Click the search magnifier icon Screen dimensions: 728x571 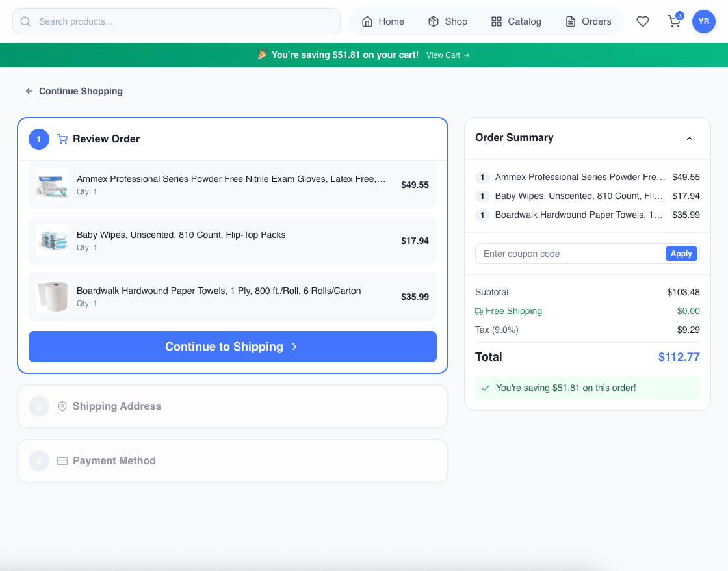pos(25,21)
